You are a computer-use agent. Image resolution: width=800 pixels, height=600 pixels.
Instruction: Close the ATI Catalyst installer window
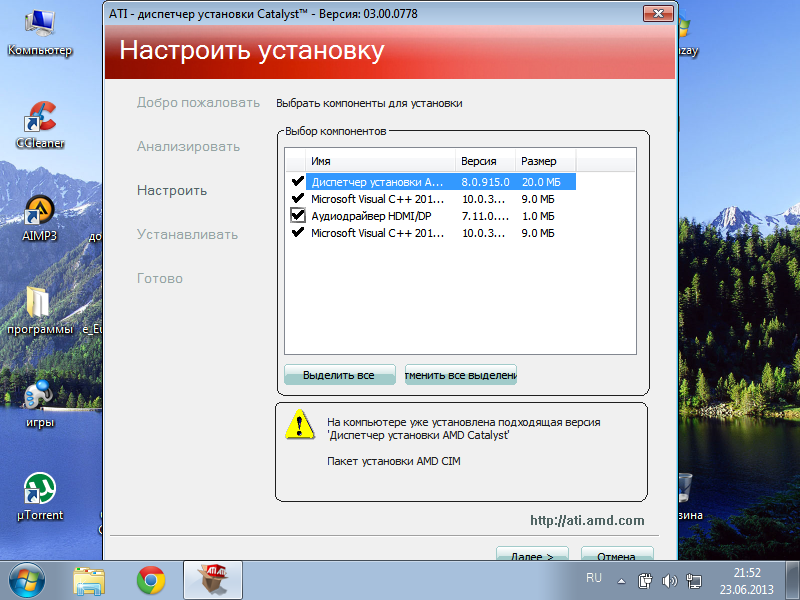point(658,13)
